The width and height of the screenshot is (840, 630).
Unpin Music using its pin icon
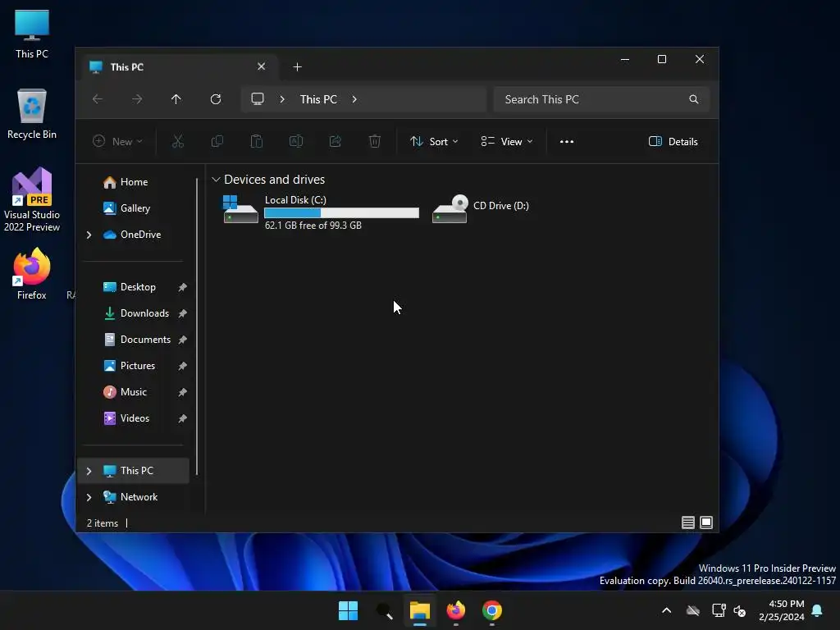(x=183, y=392)
